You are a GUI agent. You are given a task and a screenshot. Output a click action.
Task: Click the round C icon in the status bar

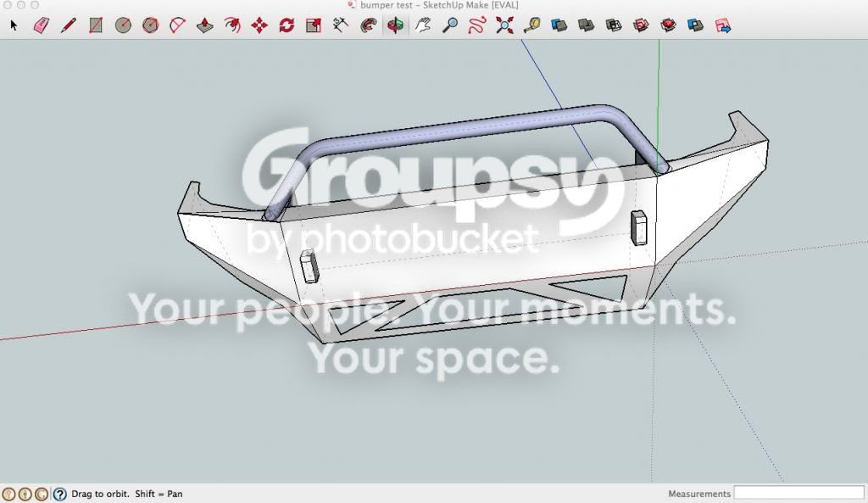click(42, 494)
